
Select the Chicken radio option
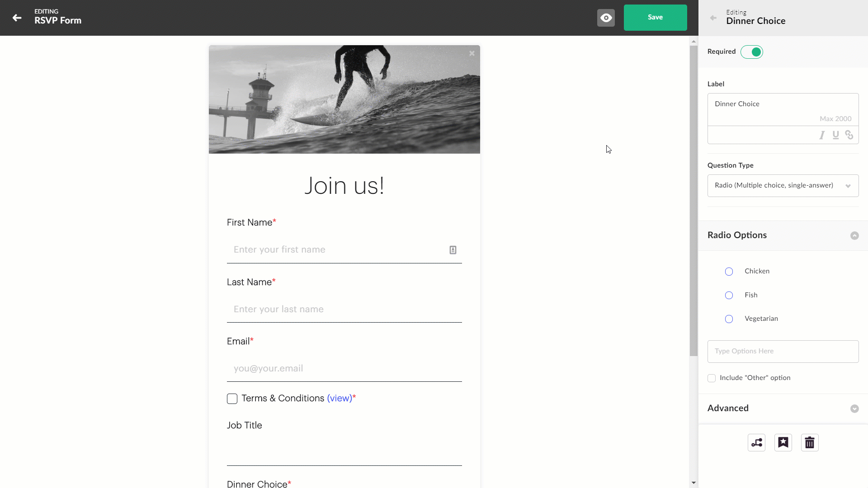pos(729,272)
